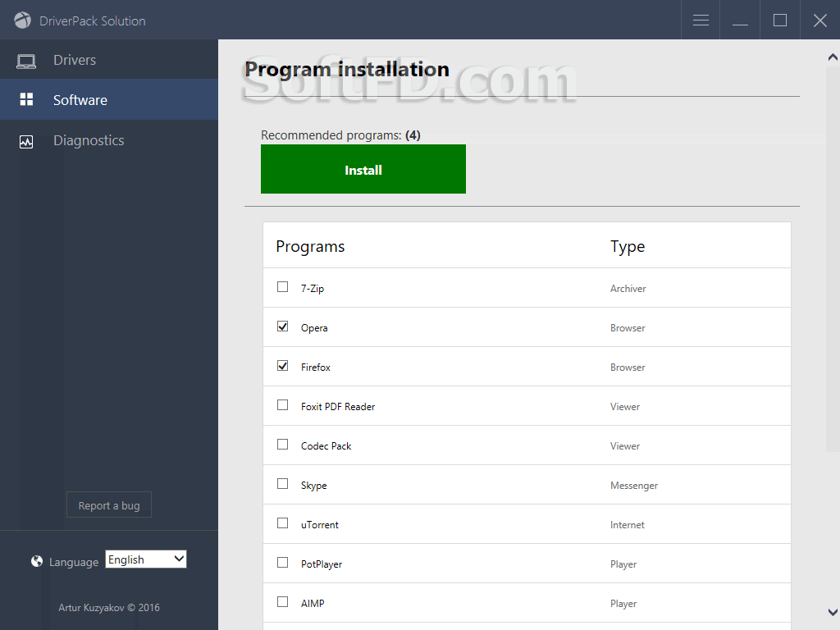Tick the Codec Pack checkbox
The image size is (840, 630).
[282, 444]
